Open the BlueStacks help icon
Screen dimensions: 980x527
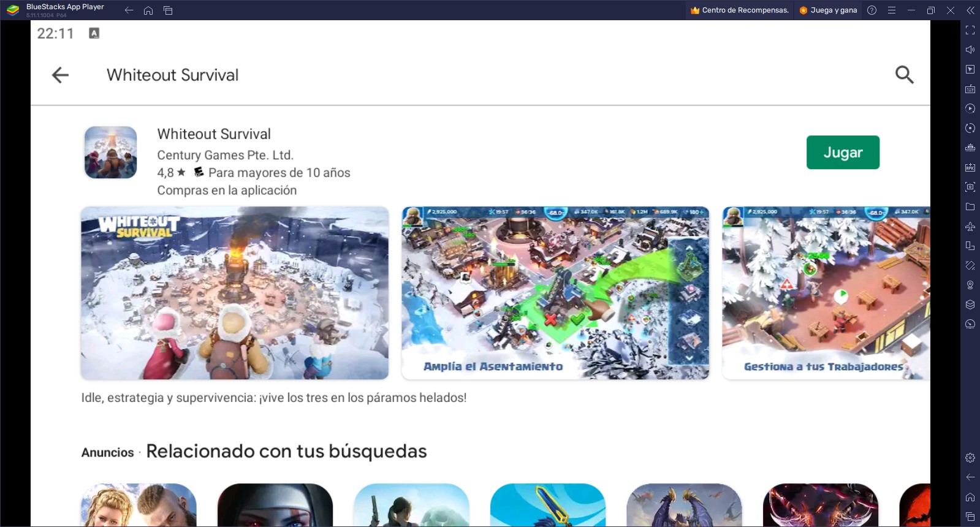click(872, 10)
